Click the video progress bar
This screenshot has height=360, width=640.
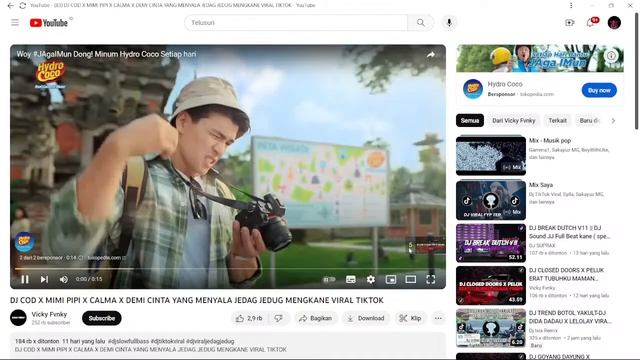point(228,269)
